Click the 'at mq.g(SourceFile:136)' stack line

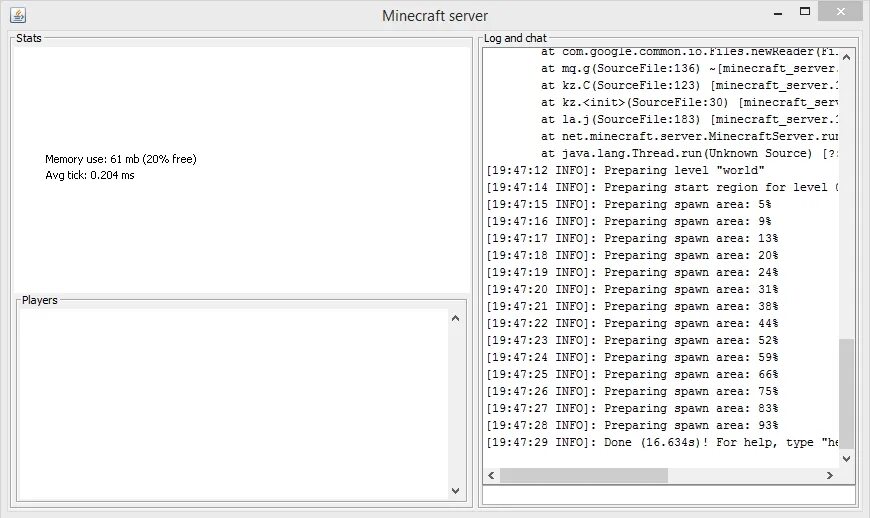(x=690, y=68)
